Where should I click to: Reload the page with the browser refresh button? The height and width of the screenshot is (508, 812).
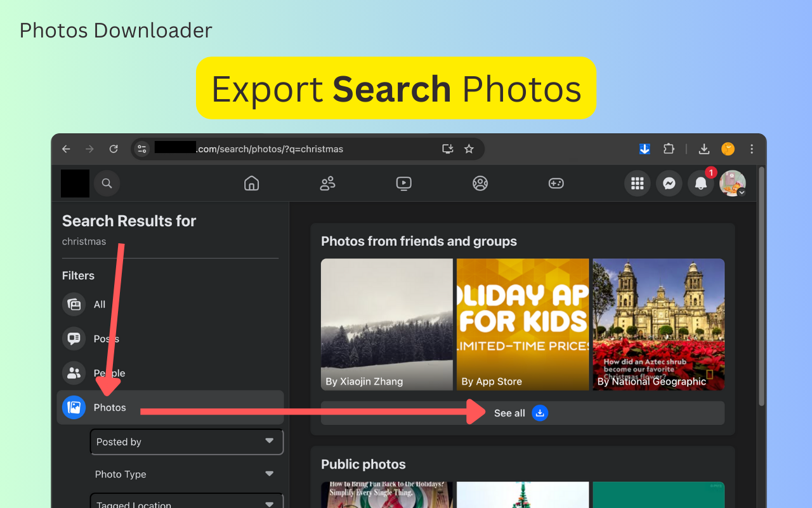click(114, 149)
